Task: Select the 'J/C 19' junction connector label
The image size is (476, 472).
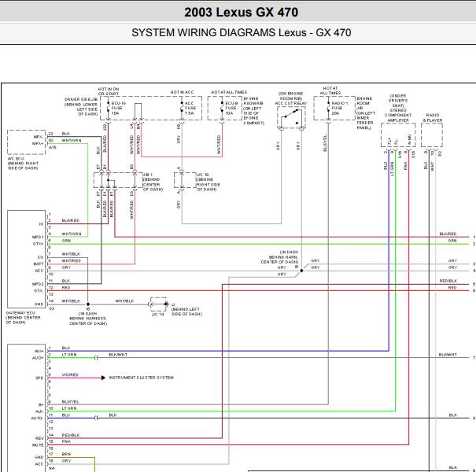Action: pos(202,175)
